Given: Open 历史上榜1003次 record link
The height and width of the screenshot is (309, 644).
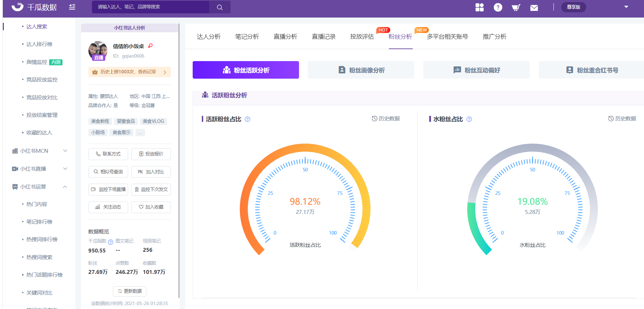Looking at the screenshot, I should 130,72.
